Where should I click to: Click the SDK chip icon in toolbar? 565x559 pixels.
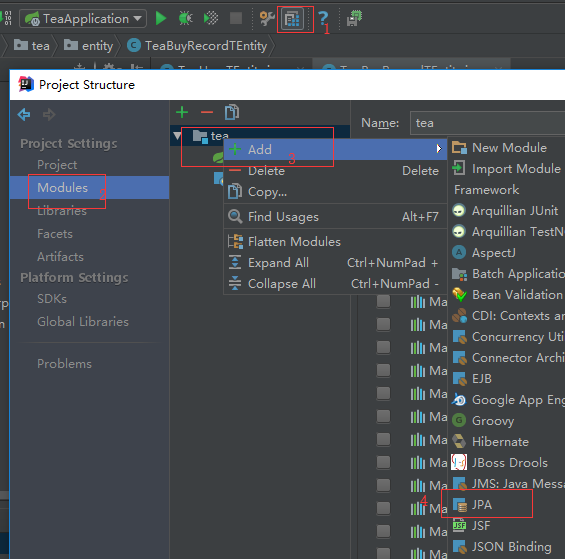(354, 18)
